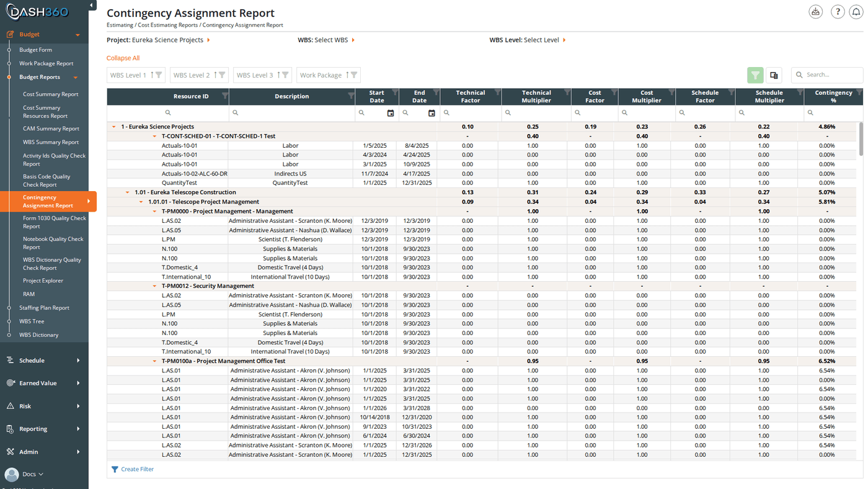868x489 pixels.
Task: Collapse the T-PM0000 Project Management group
Action: tap(155, 211)
